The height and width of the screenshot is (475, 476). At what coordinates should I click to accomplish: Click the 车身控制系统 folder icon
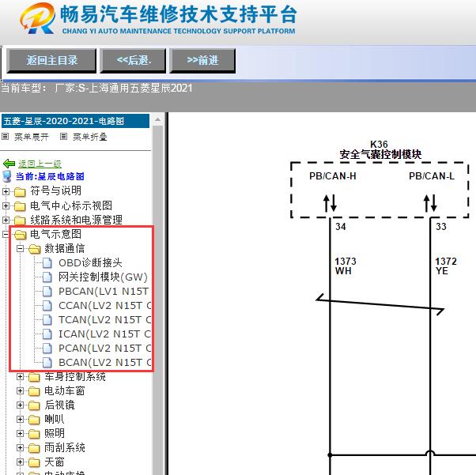(x=34, y=377)
